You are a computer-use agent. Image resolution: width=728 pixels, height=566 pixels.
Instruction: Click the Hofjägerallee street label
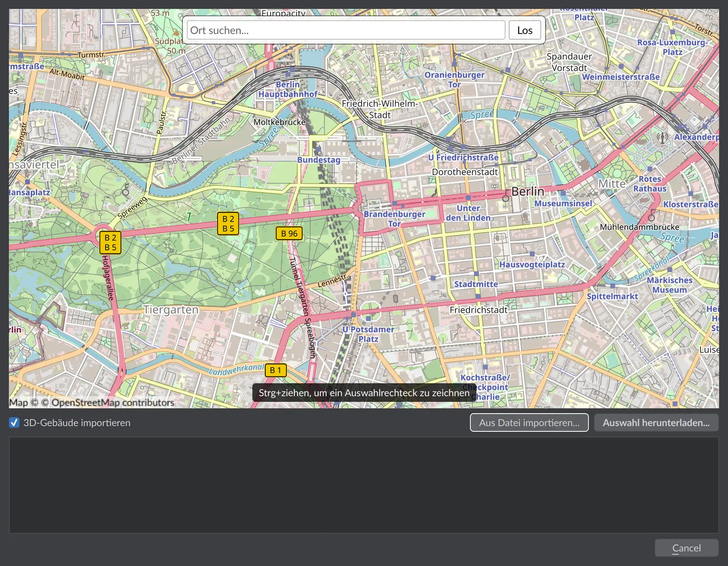coord(107,278)
